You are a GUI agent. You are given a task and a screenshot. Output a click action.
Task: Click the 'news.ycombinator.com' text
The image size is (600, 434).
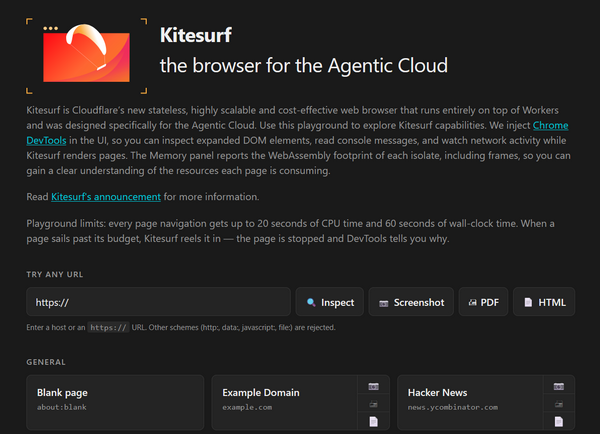pyautogui.click(x=453, y=407)
